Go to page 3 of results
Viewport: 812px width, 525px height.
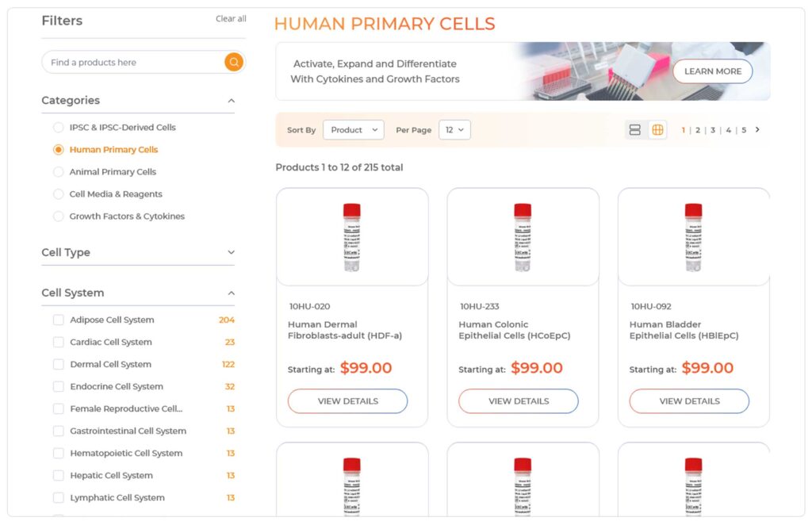click(x=713, y=130)
